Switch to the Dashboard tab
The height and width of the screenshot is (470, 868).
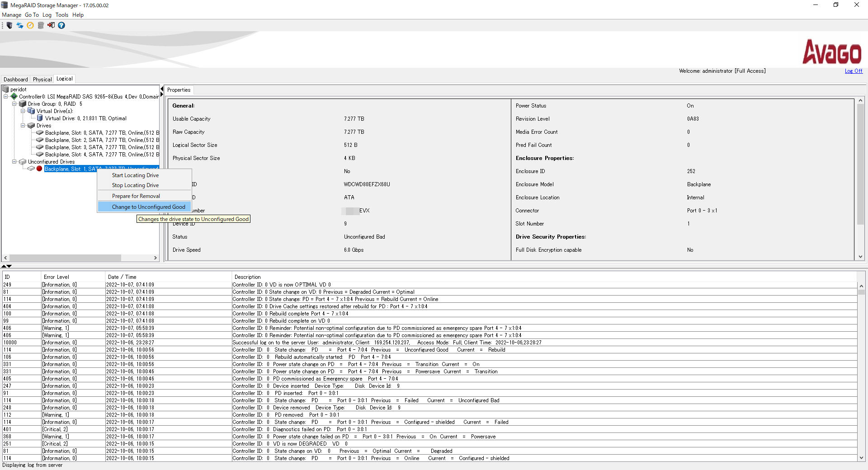click(16, 80)
